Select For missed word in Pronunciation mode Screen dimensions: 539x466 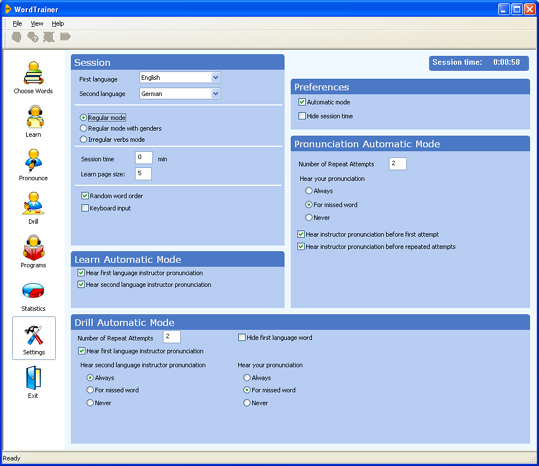[x=309, y=204]
